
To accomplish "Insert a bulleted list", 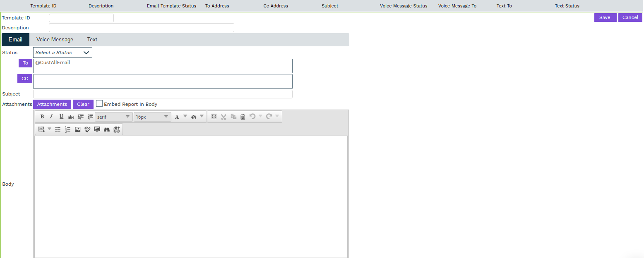I will (x=58, y=129).
